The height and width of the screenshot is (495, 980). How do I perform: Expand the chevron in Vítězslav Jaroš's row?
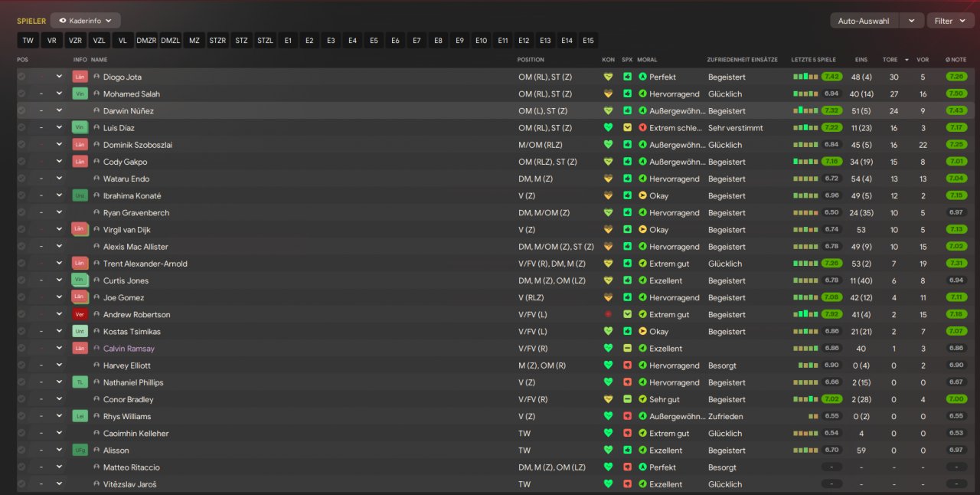59,484
